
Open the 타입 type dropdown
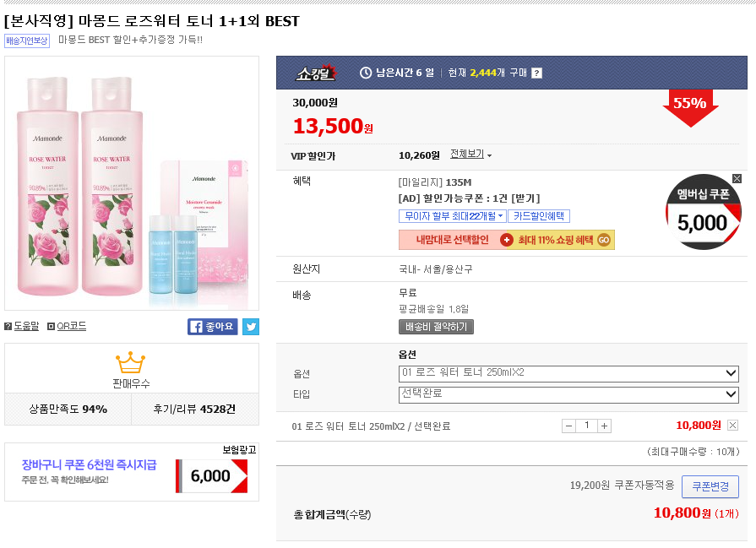[x=568, y=393]
